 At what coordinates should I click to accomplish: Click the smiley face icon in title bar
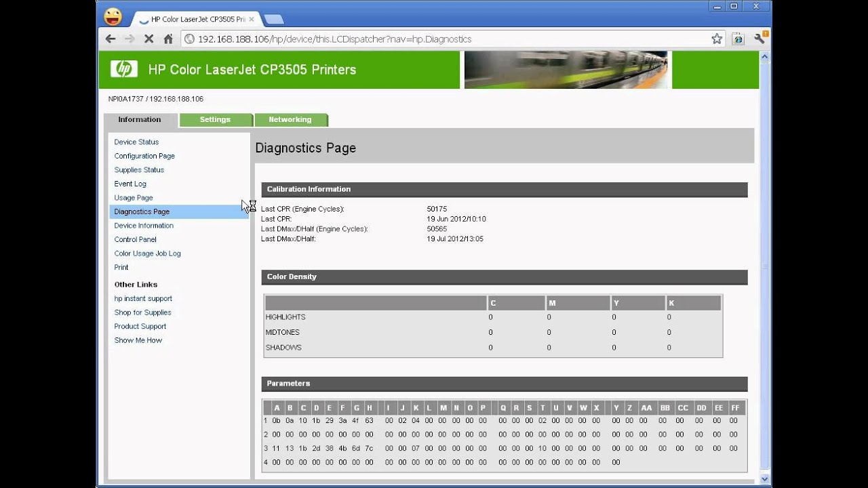(x=113, y=16)
